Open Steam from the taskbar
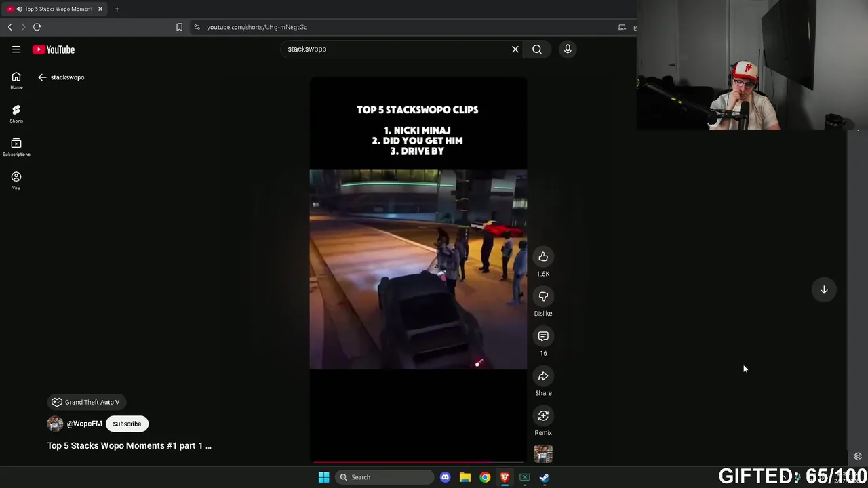The width and height of the screenshot is (868, 488). click(x=544, y=477)
